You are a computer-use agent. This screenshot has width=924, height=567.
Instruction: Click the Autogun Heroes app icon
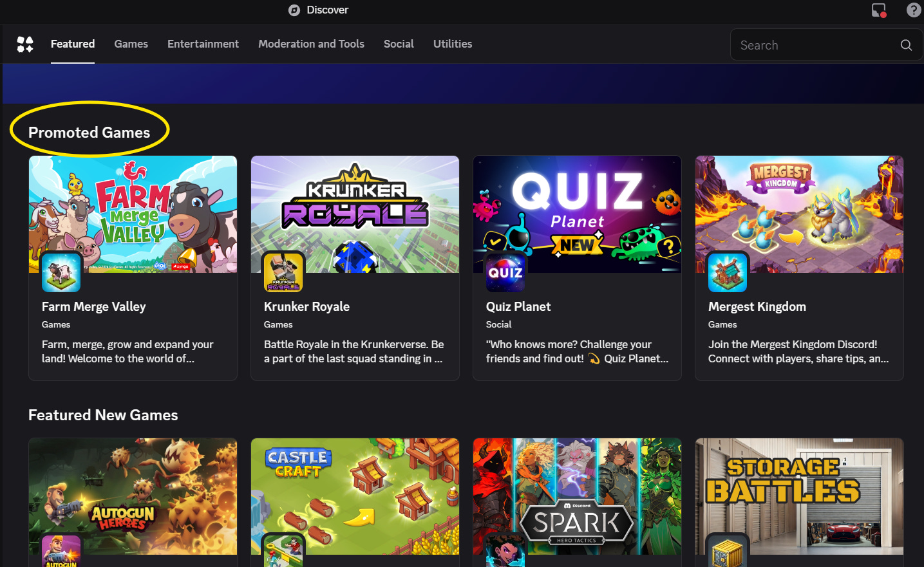[x=61, y=552]
